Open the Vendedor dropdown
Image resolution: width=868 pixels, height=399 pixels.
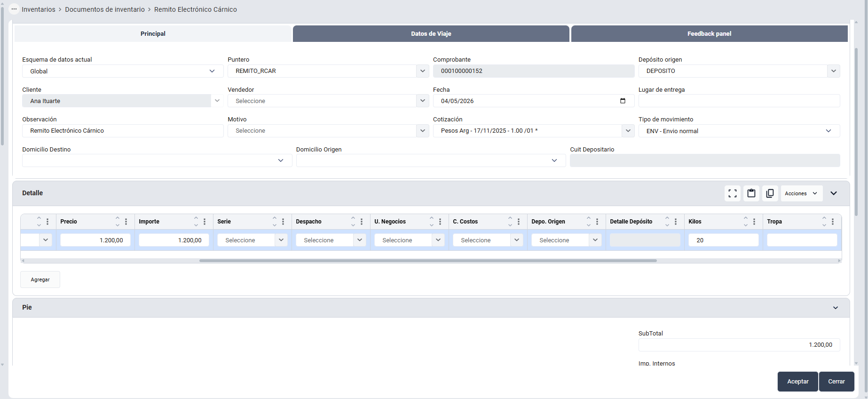point(423,101)
